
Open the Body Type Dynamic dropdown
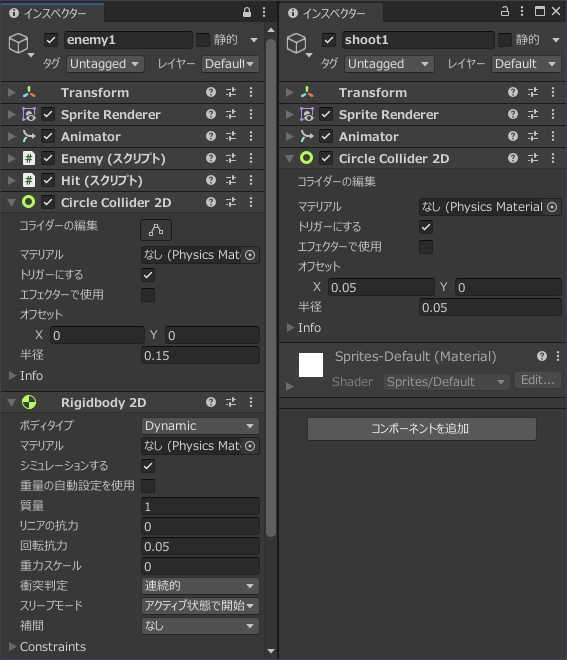point(200,426)
